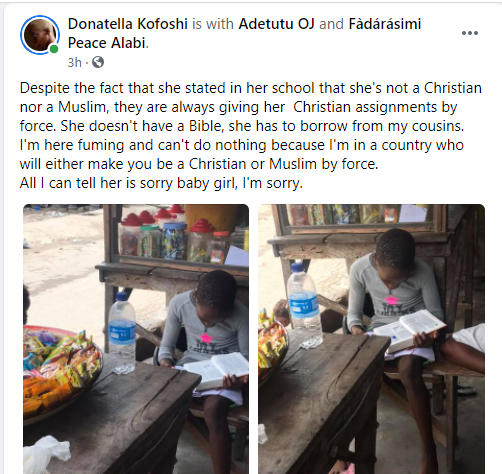This screenshot has width=502, height=474.
Task: Click the Peace Alabi name text
Action: tap(107, 43)
